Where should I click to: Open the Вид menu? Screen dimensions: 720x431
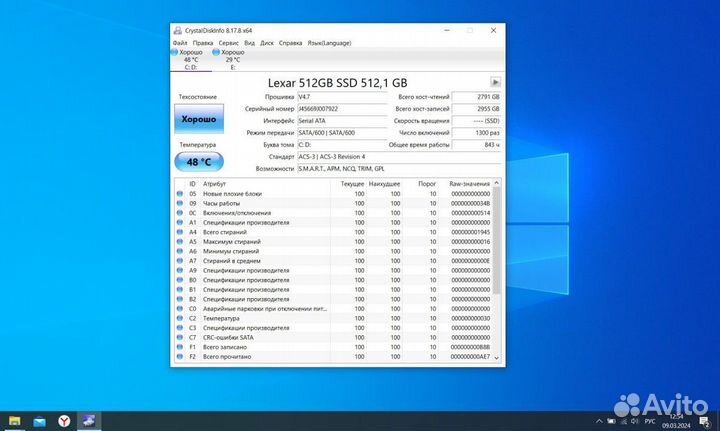coord(249,43)
